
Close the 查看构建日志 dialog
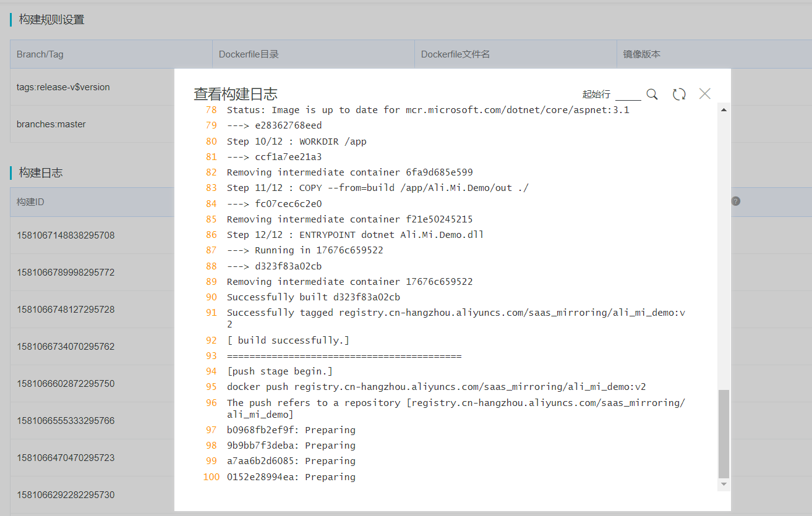click(x=704, y=93)
